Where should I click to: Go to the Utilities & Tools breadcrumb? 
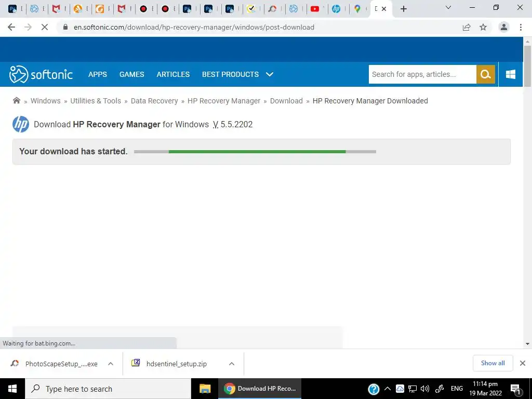pyautogui.click(x=96, y=101)
